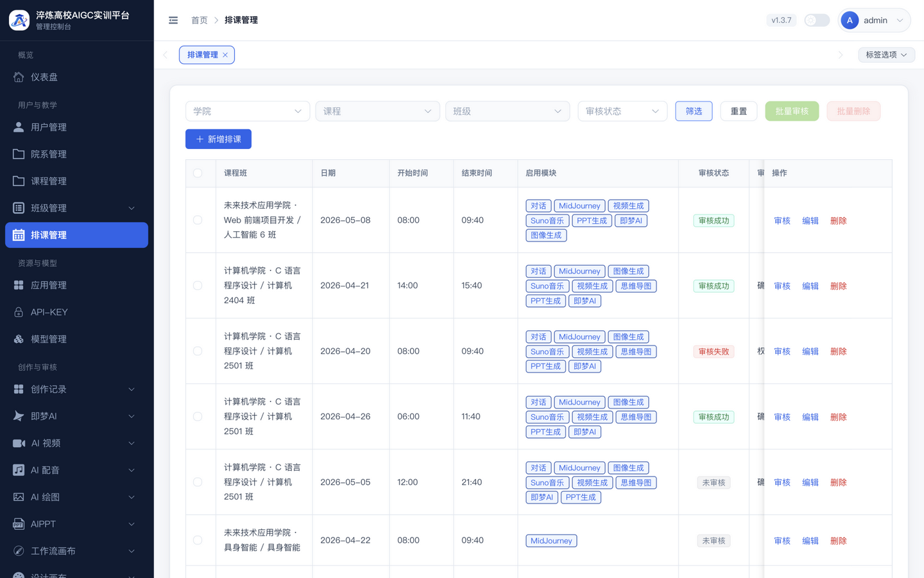Click the 审核失败 status tag
The image size is (924, 578).
click(714, 352)
